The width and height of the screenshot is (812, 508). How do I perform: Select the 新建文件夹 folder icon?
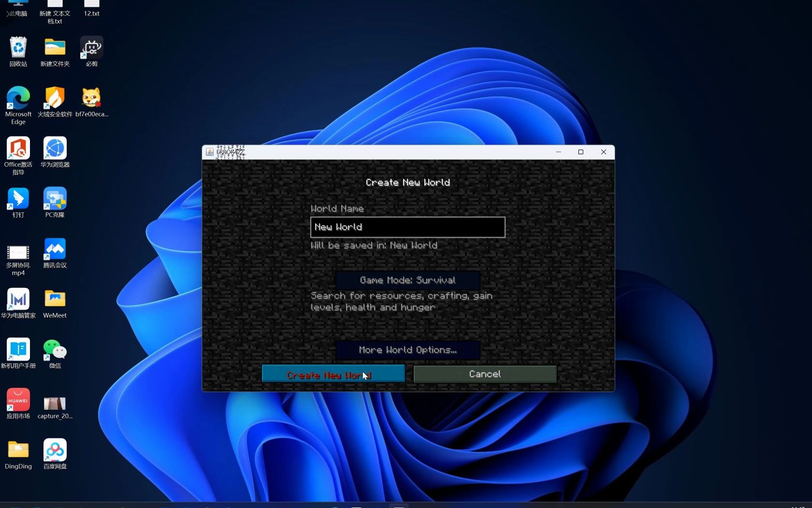[x=55, y=51]
